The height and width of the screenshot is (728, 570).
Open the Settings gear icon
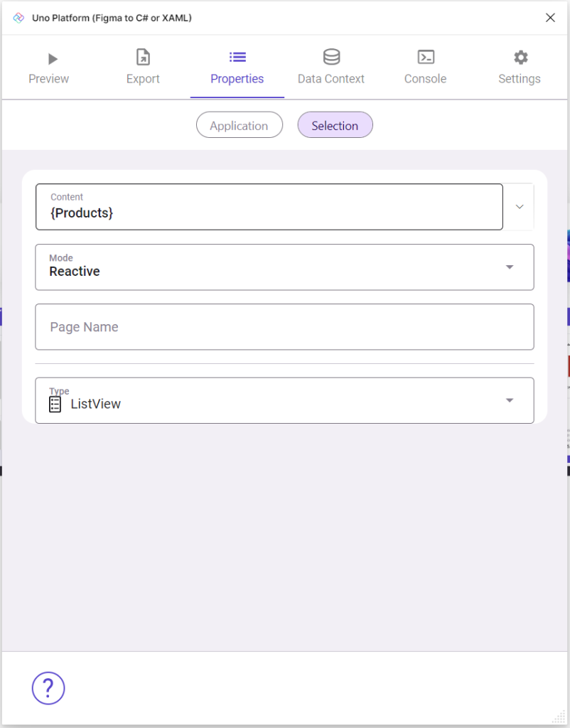pos(519,58)
